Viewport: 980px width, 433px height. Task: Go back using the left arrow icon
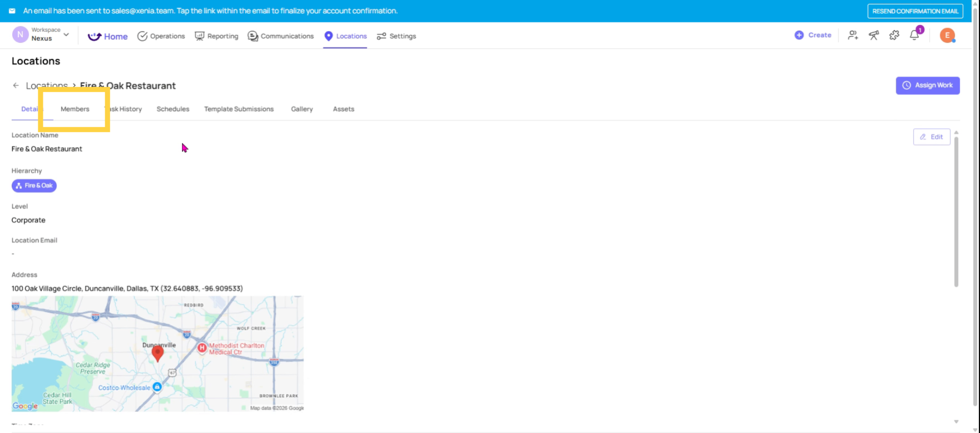pos(16,85)
